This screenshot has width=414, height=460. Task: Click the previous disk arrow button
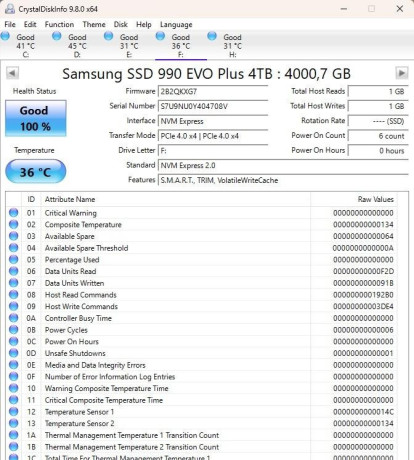tap(12, 73)
